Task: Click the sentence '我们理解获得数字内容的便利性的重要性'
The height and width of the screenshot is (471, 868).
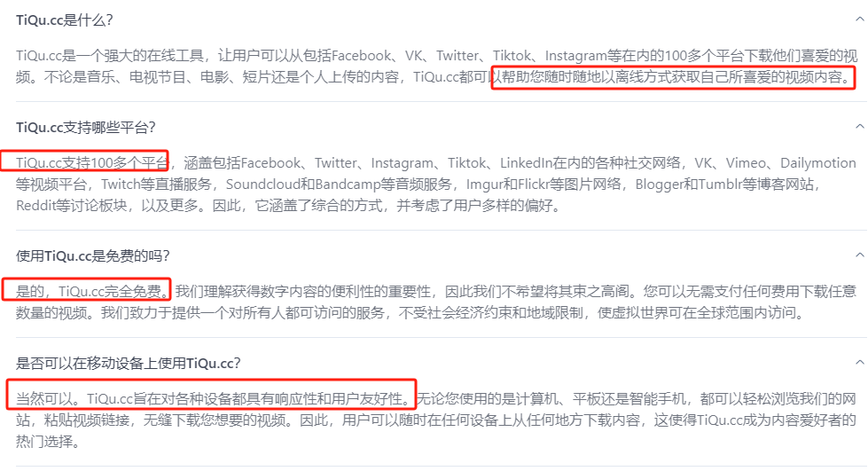Action: pyautogui.click(x=303, y=291)
